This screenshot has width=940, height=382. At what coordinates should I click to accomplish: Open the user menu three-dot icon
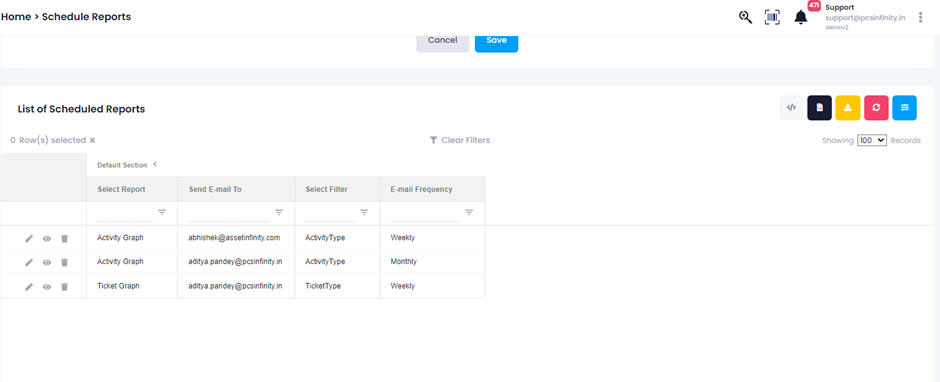tap(921, 17)
